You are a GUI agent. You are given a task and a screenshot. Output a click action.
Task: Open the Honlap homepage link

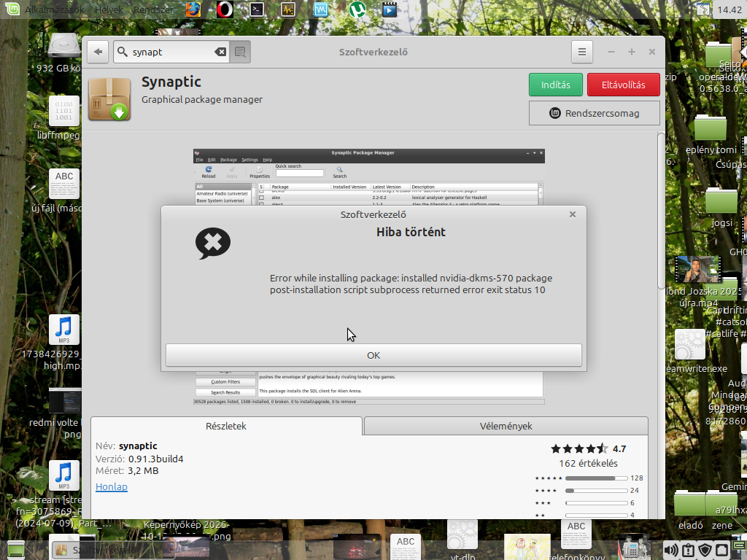[x=112, y=486]
